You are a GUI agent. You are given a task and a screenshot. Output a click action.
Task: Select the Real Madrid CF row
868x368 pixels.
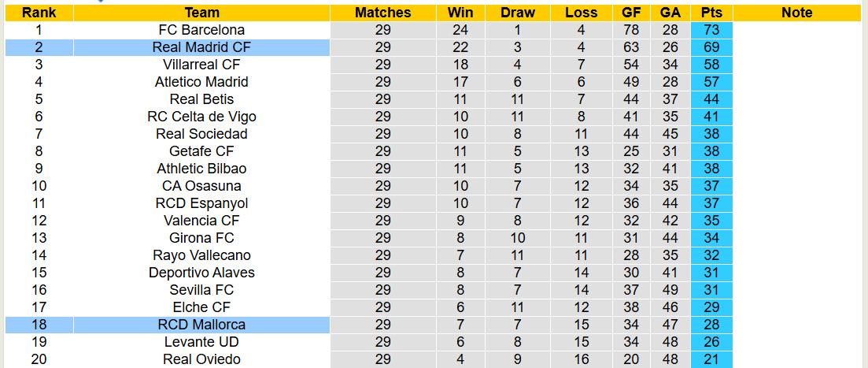click(201, 47)
